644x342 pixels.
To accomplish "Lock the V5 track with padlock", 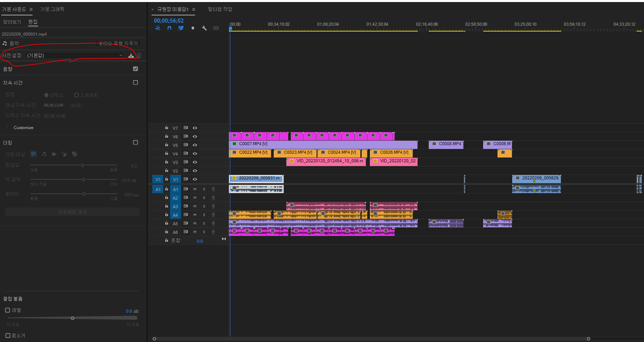I will (167, 145).
